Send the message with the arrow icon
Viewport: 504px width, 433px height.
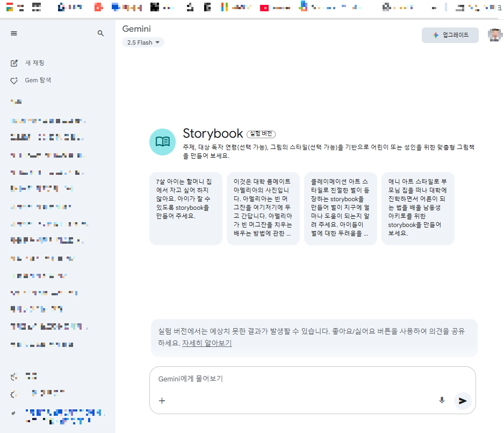pos(463,401)
